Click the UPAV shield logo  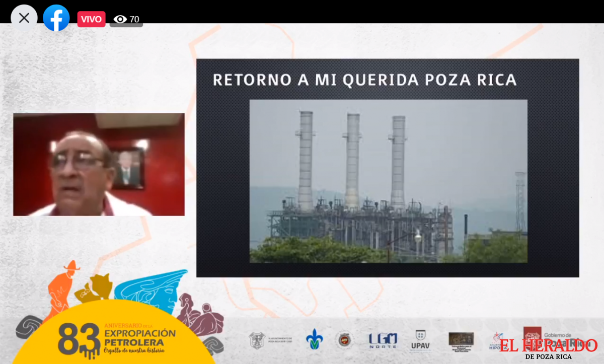tap(420, 340)
